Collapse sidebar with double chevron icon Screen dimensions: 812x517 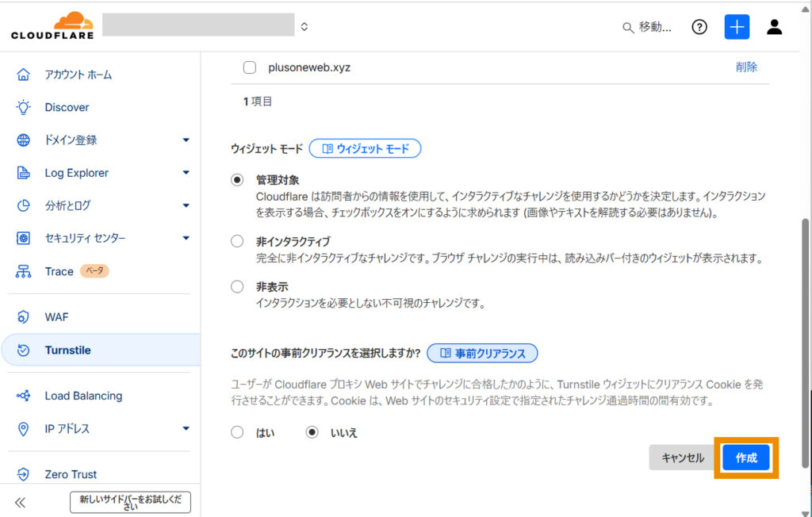point(21,502)
